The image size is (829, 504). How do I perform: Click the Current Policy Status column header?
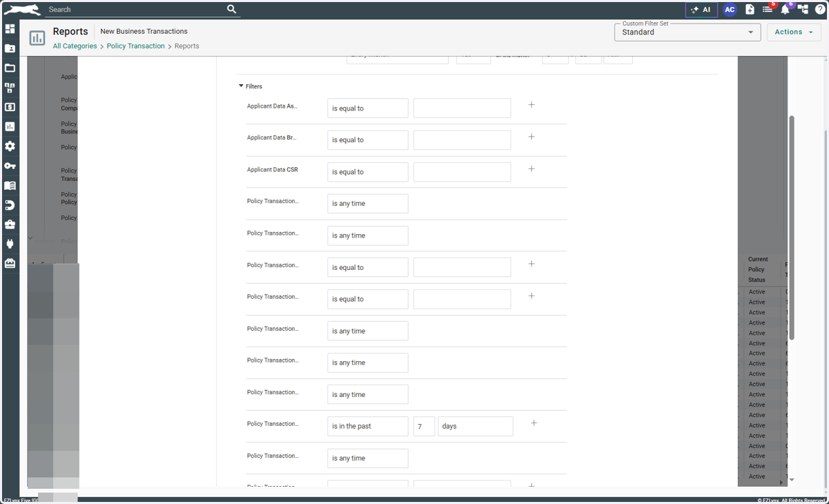pyautogui.click(x=759, y=270)
